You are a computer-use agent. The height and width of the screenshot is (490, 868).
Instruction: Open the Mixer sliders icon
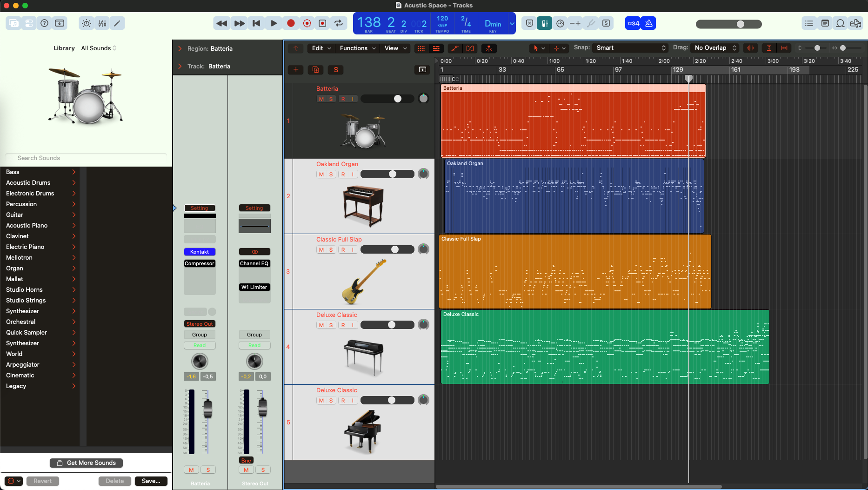point(102,23)
